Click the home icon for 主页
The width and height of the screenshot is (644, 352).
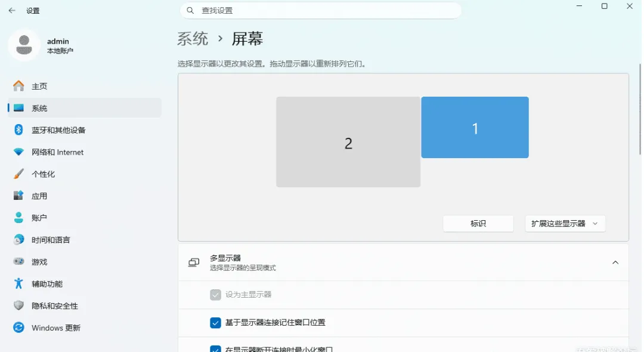click(x=18, y=86)
